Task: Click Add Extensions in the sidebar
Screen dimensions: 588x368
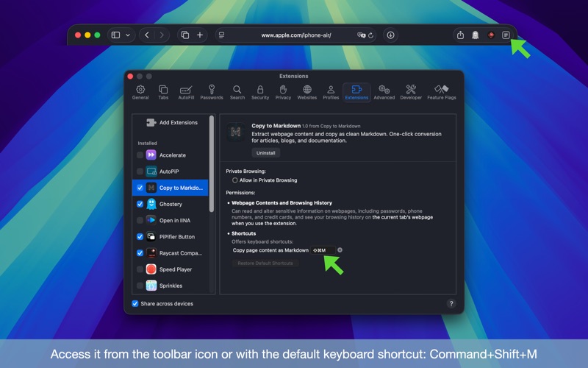Action: click(172, 122)
